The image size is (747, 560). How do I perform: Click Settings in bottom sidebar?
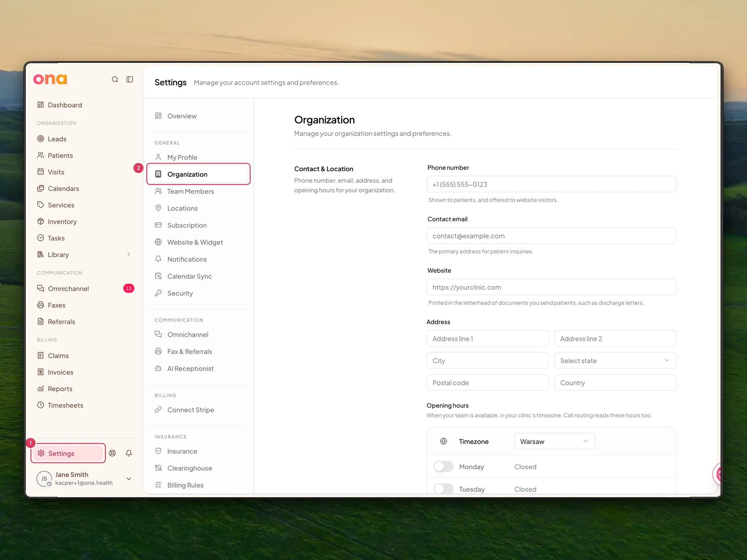(x=68, y=453)
